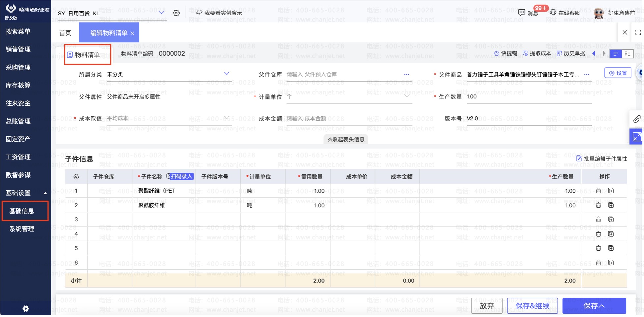Close the 编辑物料清单 tab
Image resolution: width=644 pixels, height=317 pixels.
pyautogui.click(x=132, y=33)
